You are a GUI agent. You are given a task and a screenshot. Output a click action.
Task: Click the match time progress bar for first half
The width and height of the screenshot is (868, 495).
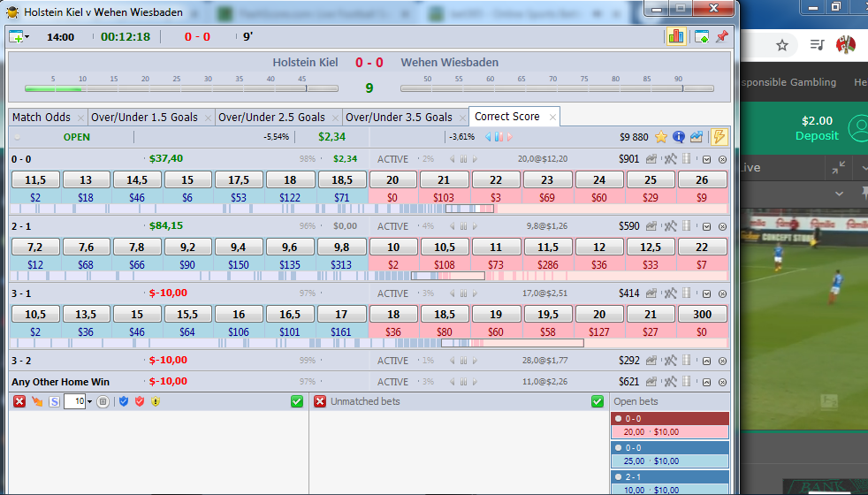[x=181, y=88]
